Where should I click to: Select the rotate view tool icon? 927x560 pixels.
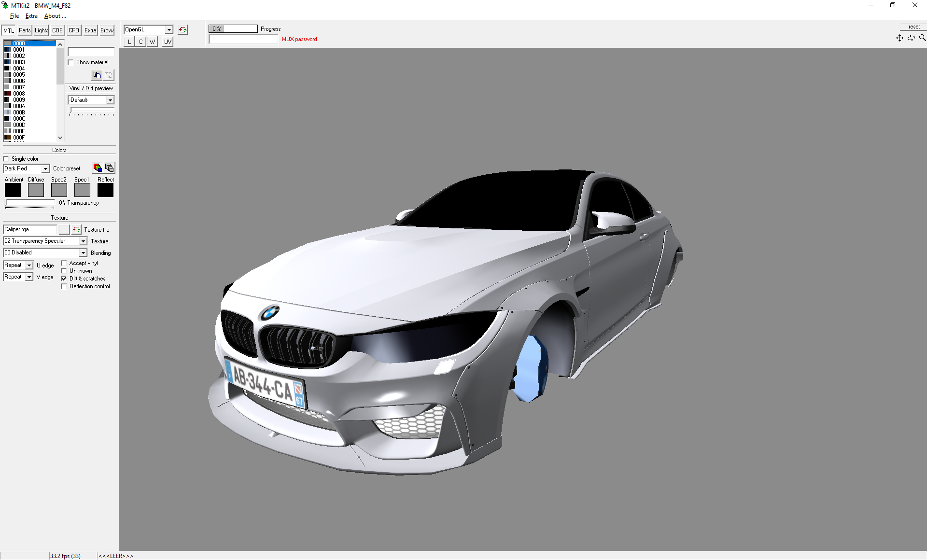[x=911, y=38]
